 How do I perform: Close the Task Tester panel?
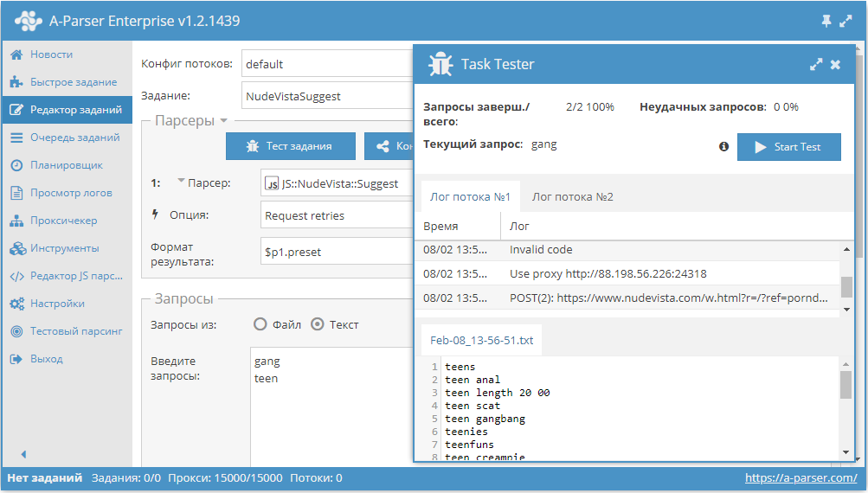coord(835,64)
